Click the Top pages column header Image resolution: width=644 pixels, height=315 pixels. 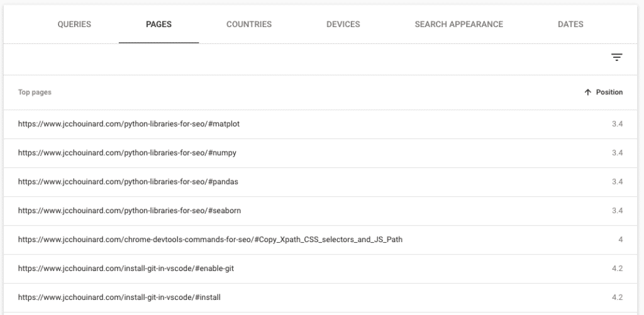(x=35, y=92)
